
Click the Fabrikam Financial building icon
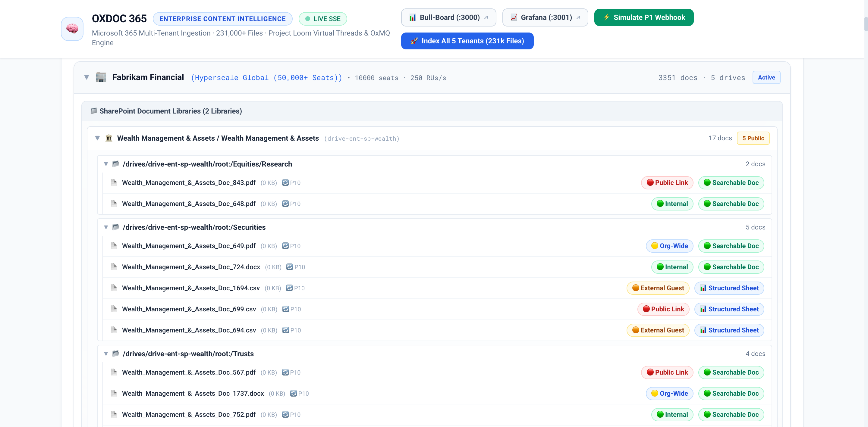[101, 77]
